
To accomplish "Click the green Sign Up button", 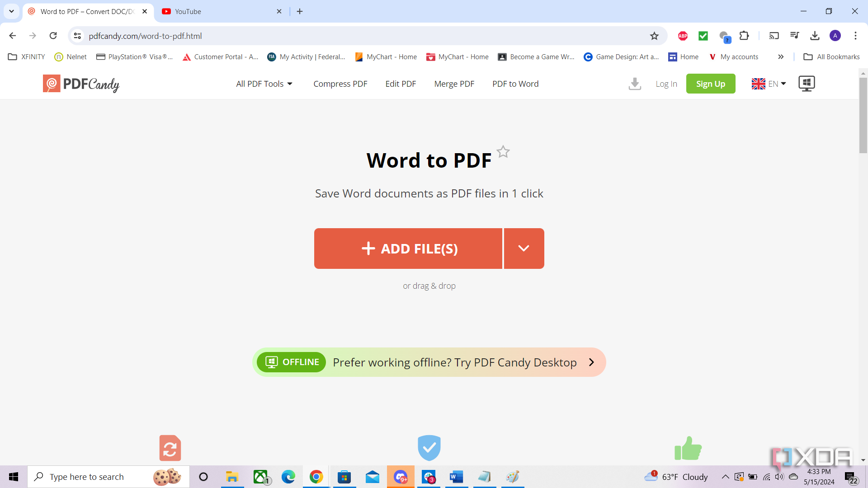I will 711,84.
